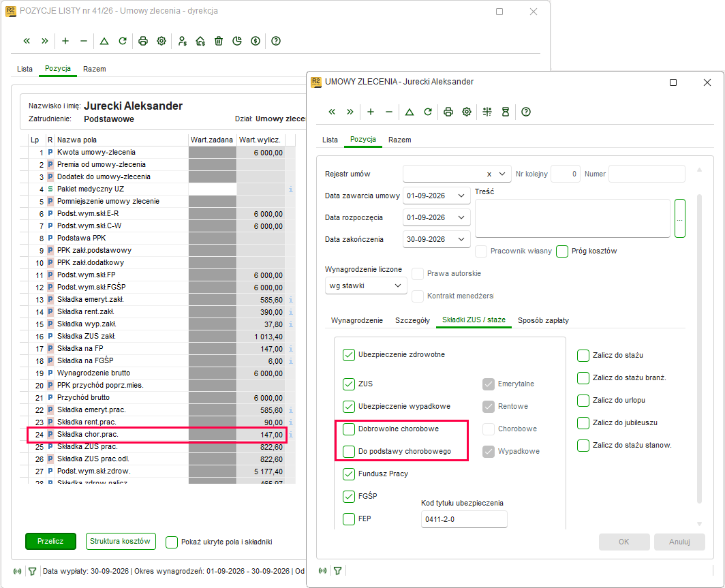Check Zalicz do urlopu
Viewport: 725px width, 588px height.
tap(583, 401)
